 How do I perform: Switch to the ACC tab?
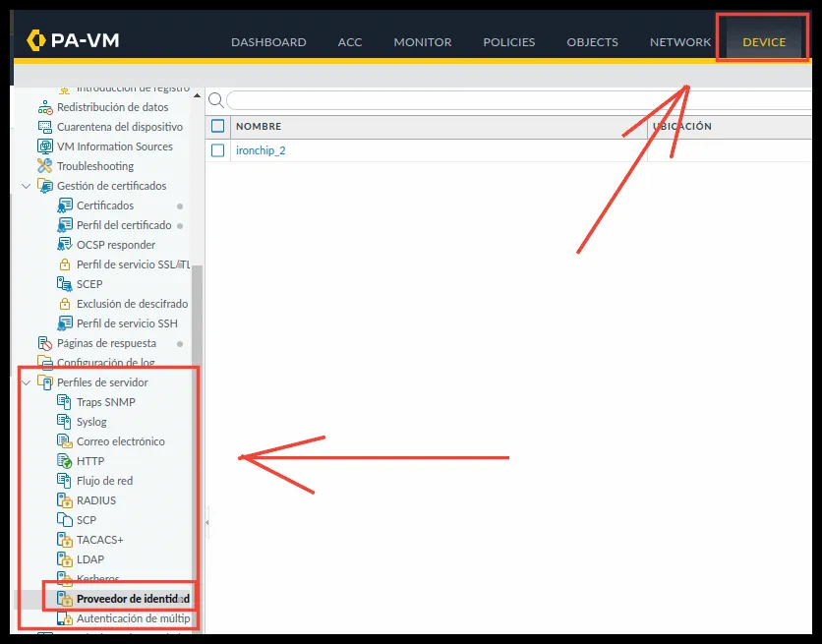click(x=350, y=42)
